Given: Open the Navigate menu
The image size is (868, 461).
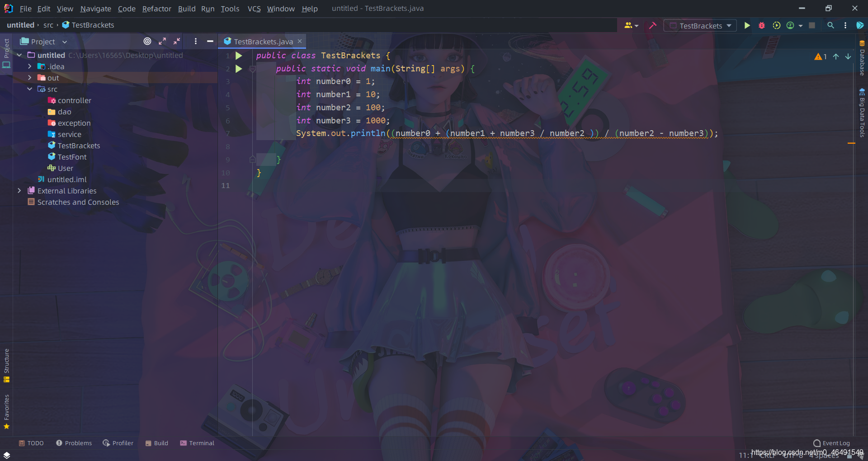Looking at the screenshot, I should tap(96, 9).
